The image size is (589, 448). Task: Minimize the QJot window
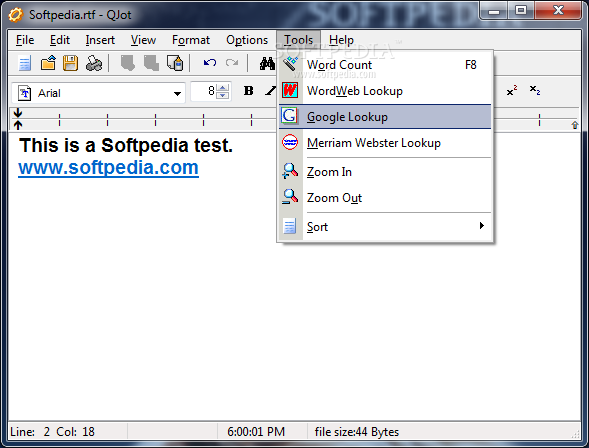click(x=494, y=11)
